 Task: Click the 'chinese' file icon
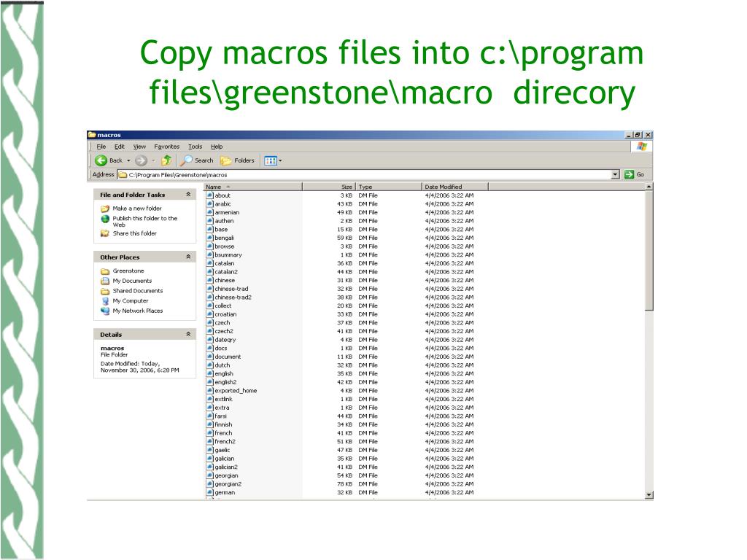[209, 281]
